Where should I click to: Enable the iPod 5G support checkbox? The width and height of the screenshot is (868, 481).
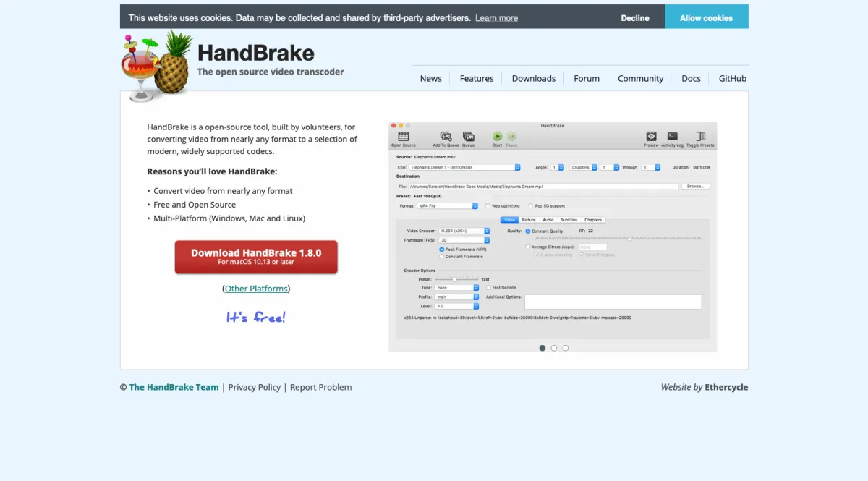(530, 206)
